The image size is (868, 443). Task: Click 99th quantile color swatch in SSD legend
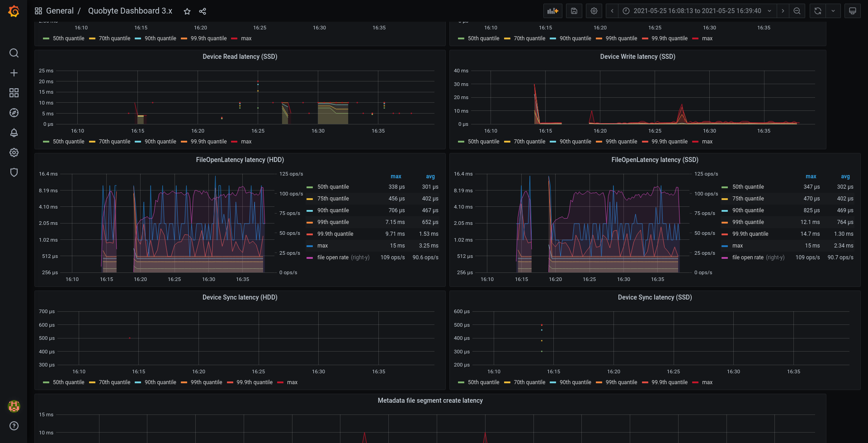click(x=725, y=222)
